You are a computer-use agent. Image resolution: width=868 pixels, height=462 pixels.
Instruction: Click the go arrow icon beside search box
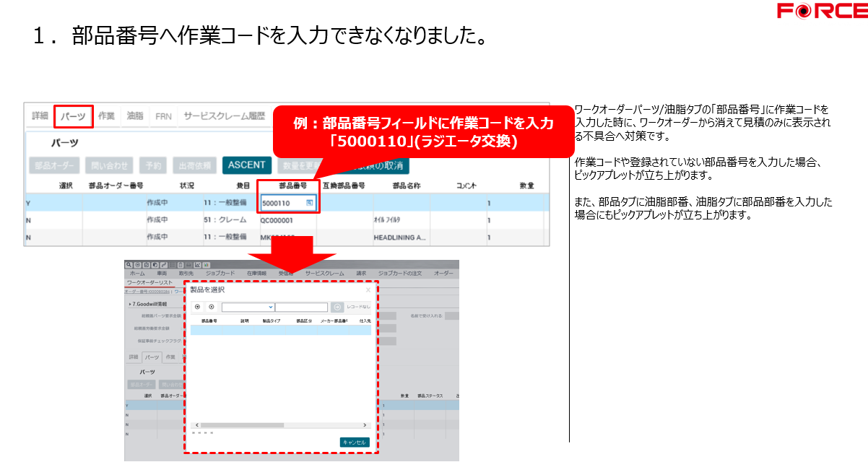(x=337, y=307)
